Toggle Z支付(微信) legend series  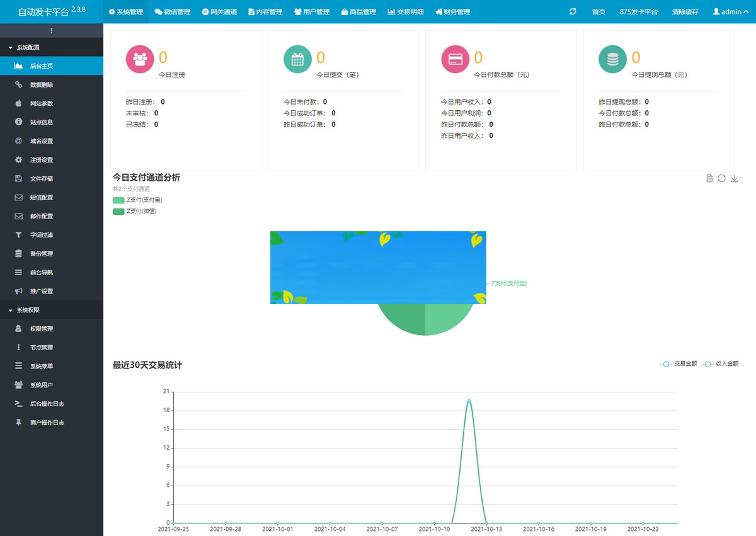click(134, 212)
